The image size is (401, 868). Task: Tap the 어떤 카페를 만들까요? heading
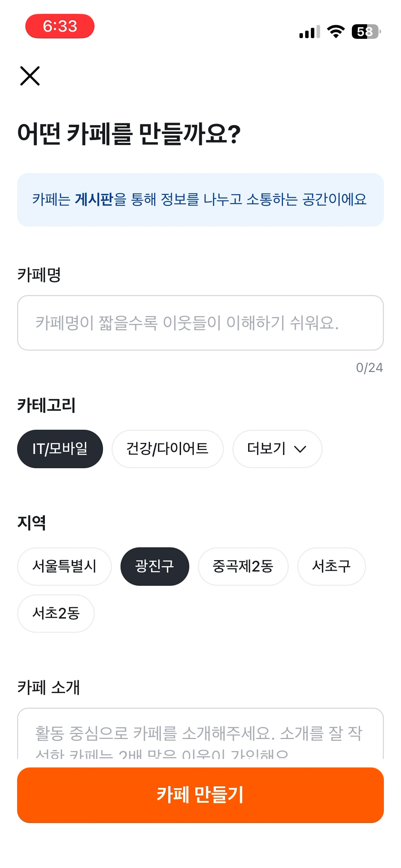coord(129,134)
